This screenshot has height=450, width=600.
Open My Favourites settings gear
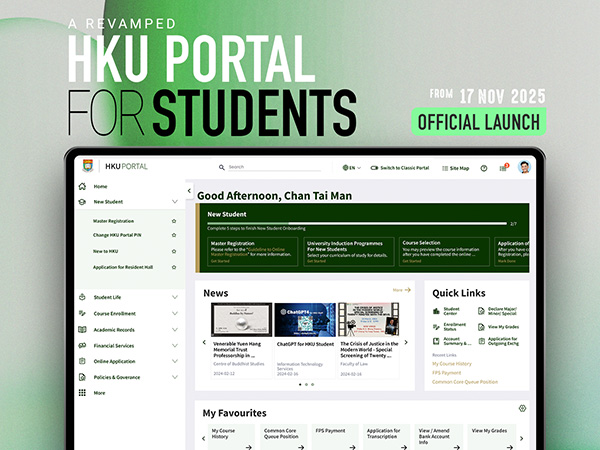pos(522,408)
